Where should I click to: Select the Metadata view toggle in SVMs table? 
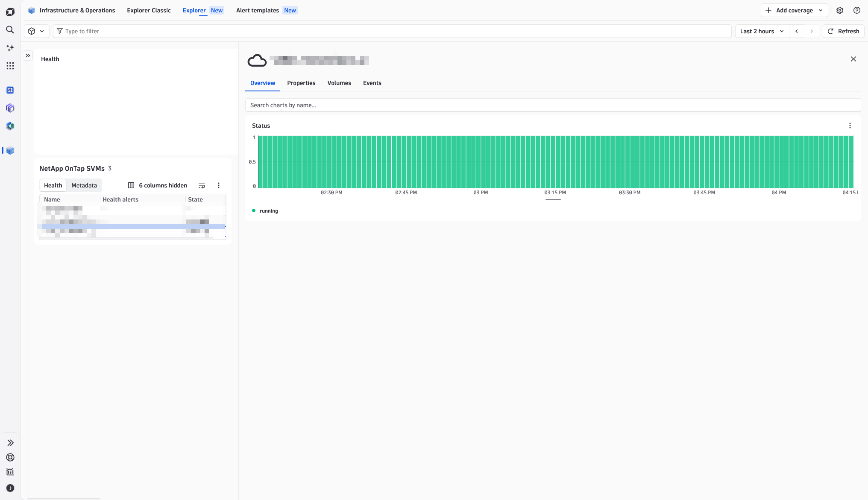click(x=84, y=185)
